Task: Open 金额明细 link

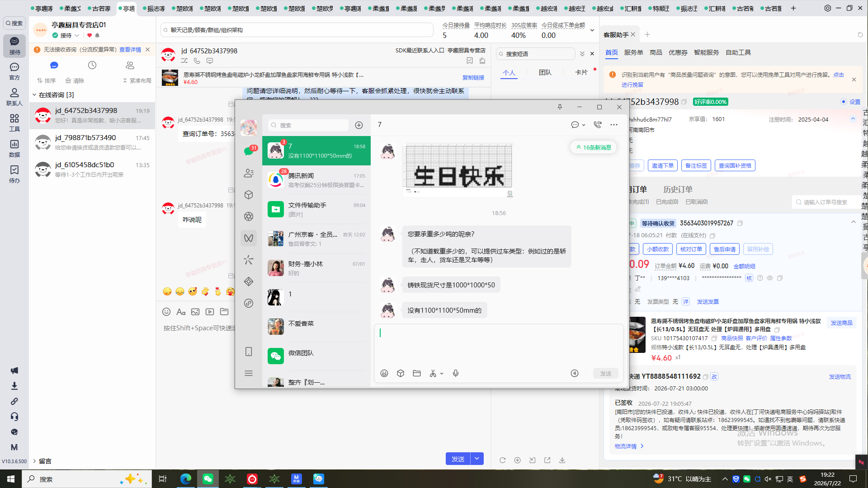Action: click(744, 266)
